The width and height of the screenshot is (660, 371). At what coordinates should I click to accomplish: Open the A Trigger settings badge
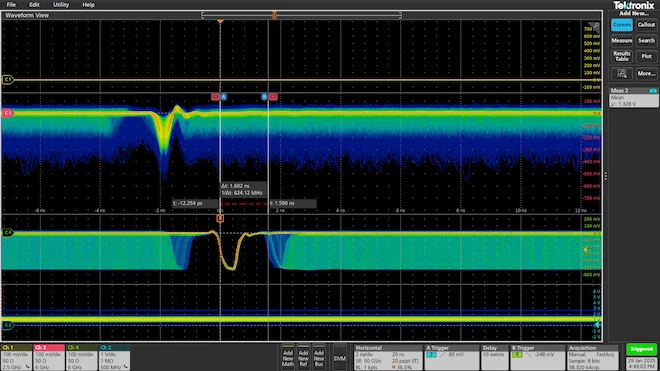[451, 358]
